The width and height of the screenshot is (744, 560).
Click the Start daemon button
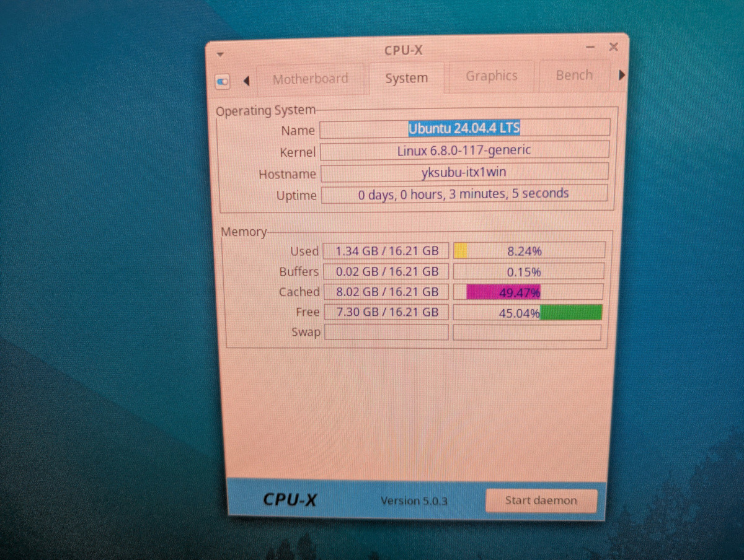coord(541,501)
